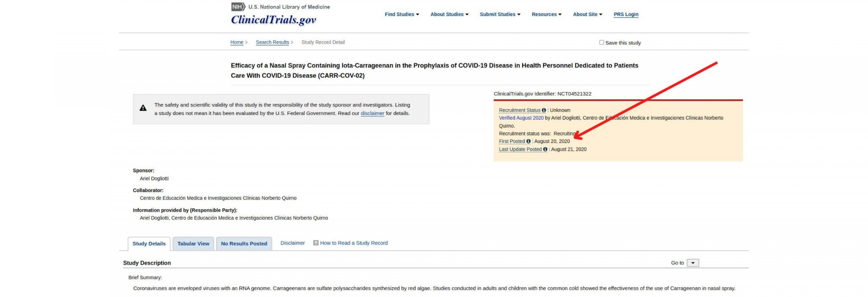Open the PRS Login link
This screenshot has width=868, height=297.
click(x=626, y=14)
